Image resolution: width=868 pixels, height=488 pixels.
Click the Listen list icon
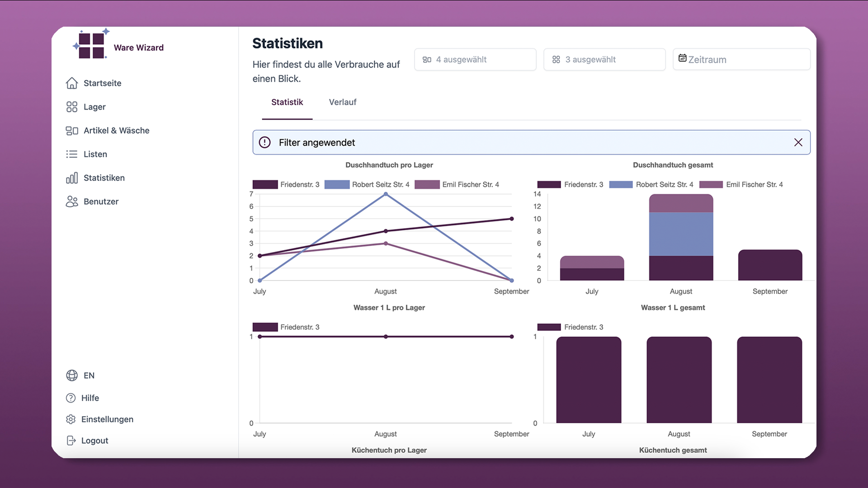coord(72,154)
